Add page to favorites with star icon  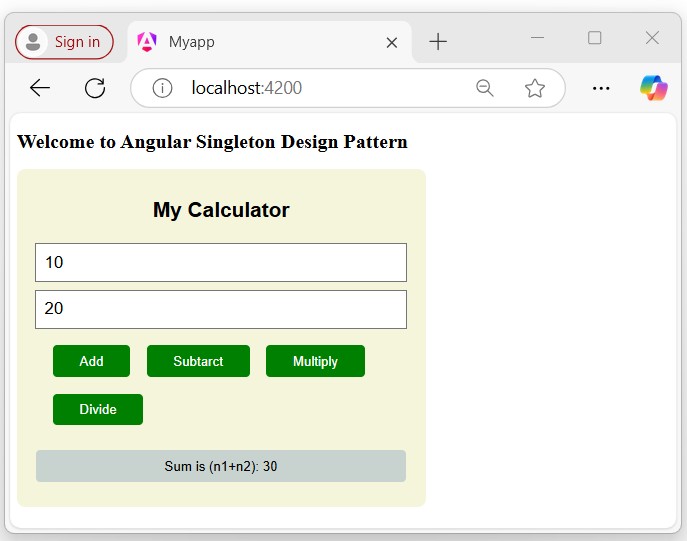pos(535,88)
